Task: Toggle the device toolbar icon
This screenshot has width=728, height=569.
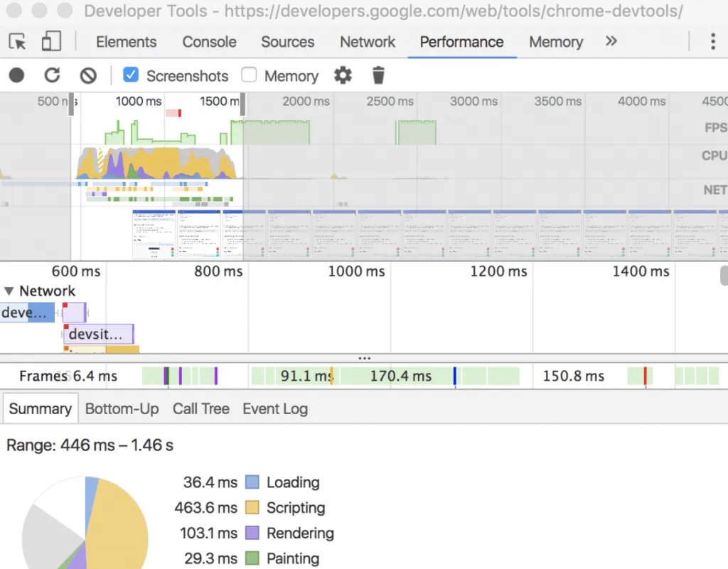Action: (50, 42)
